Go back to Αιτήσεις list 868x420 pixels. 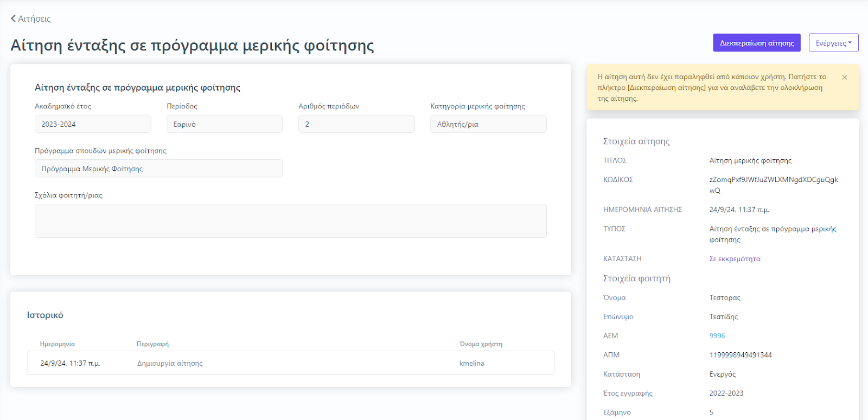pyautogui.click(x=31, y=18)
